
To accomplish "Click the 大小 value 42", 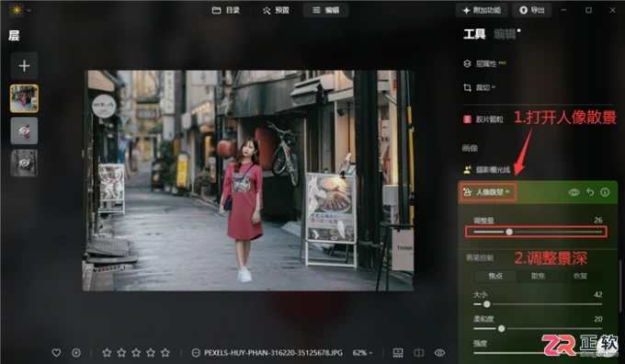I will coord(598,295).
